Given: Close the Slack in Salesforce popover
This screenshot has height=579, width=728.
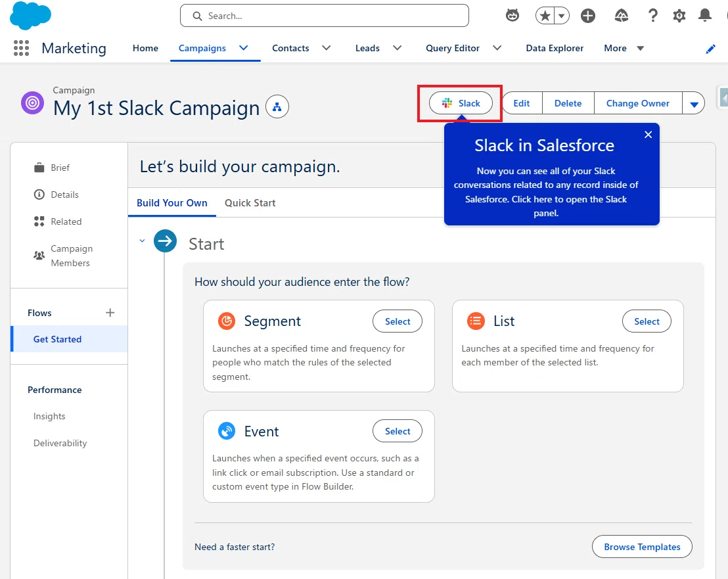Looking at the screenshot, I should pyautogui.click(x=648, y=135).
